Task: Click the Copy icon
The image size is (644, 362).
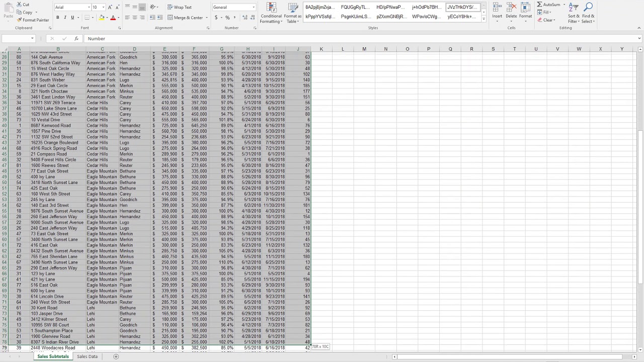Action: pyautogui.click(x=19, y=13)
